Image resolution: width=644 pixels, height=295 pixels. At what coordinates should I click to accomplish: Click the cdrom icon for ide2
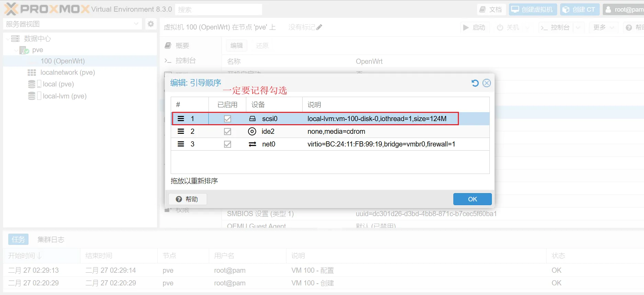point(252,131)
